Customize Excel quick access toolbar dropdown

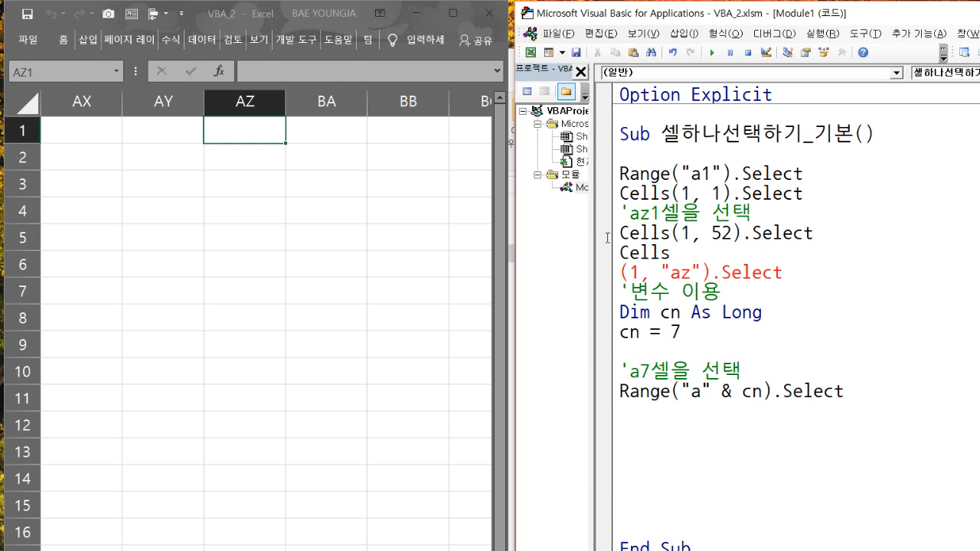point(181,14)
